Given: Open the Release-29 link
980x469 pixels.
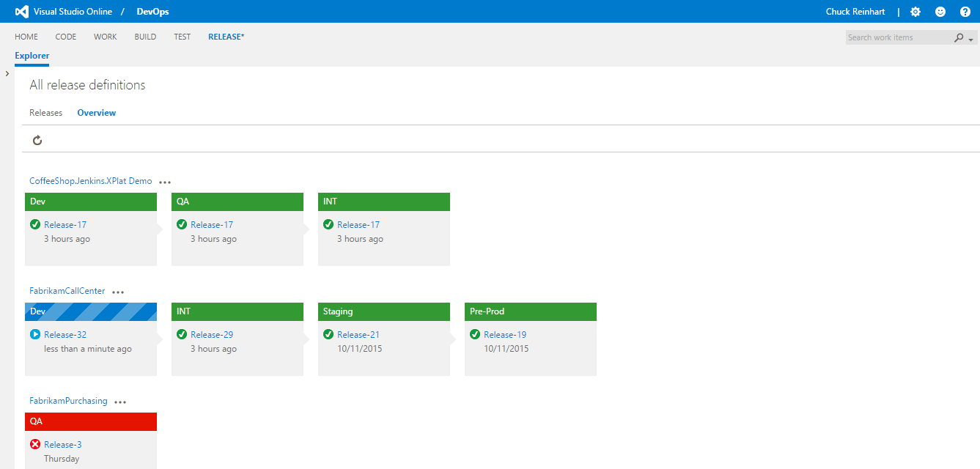Looking at the screenshot, I should point(212,335).
